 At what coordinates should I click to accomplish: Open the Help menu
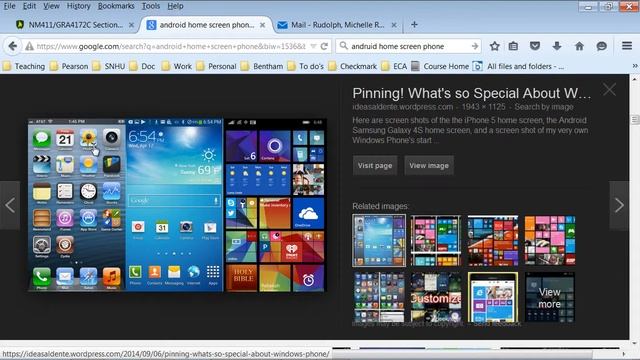point(175,6)
